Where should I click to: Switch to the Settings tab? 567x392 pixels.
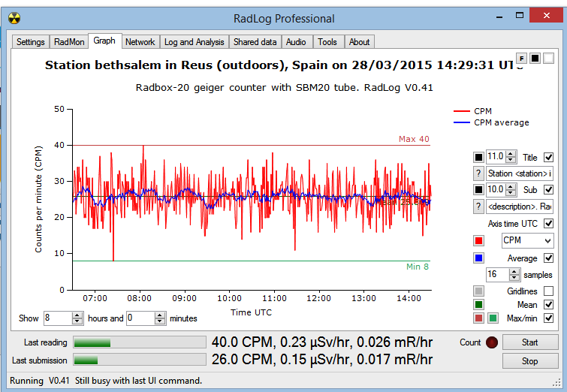click(x=30, y=42)
